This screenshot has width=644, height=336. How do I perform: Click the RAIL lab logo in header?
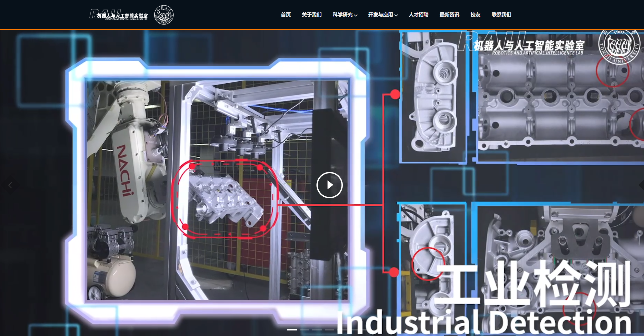[x=119, y=15]
